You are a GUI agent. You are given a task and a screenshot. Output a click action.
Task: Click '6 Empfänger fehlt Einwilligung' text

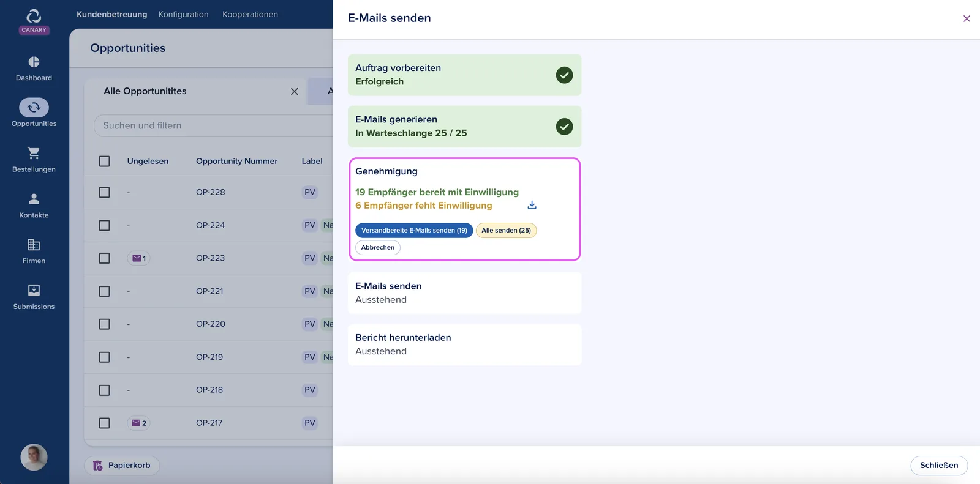[424, 206]
